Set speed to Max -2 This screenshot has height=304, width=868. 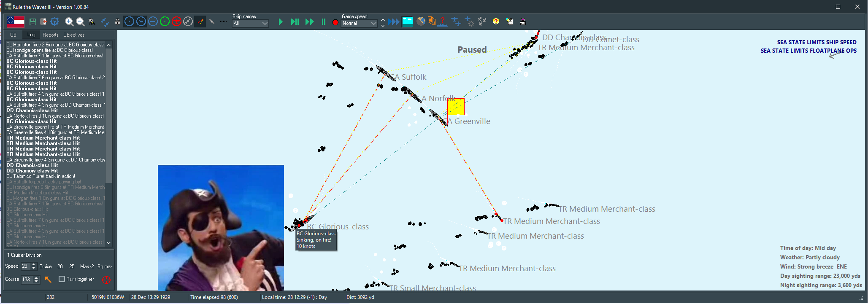pyautogui.click(x=87, y=266)
